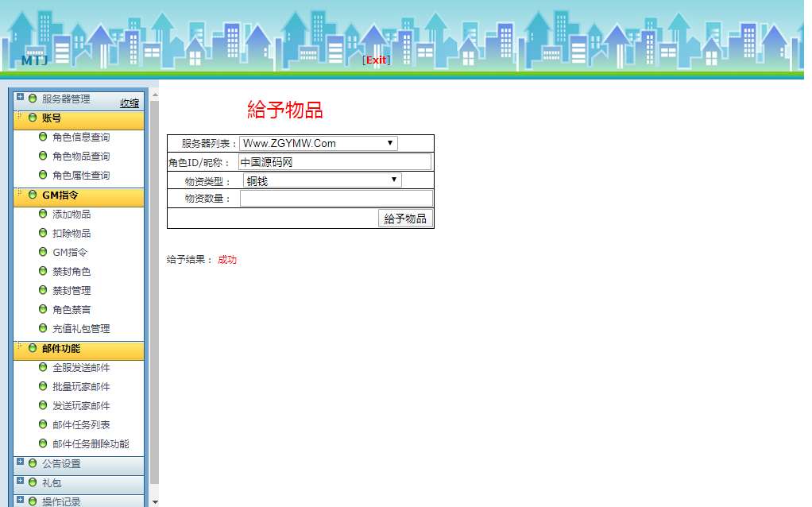Select the 添加物品 icon in GM指令 section
Viewport: 812px width, 507px height.
click(x=43, y=214)
